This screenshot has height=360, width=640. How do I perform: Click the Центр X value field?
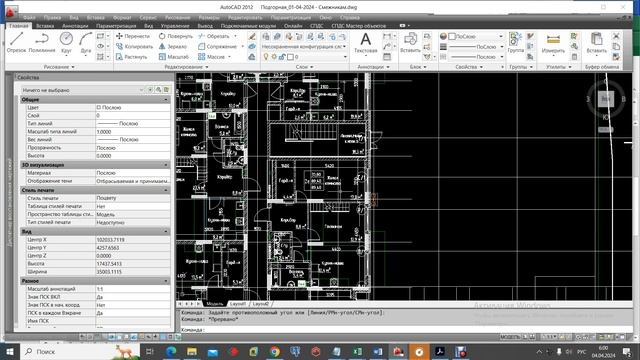click(133, 240)
